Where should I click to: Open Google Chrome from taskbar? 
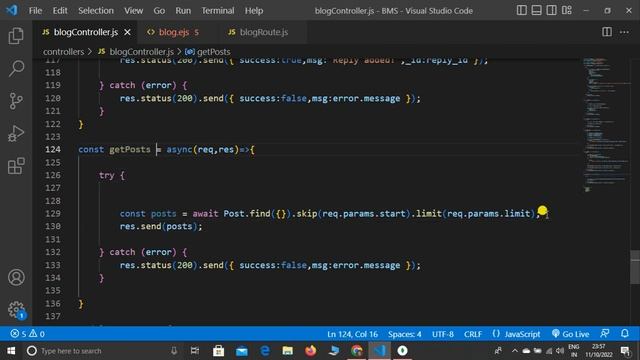357,351
